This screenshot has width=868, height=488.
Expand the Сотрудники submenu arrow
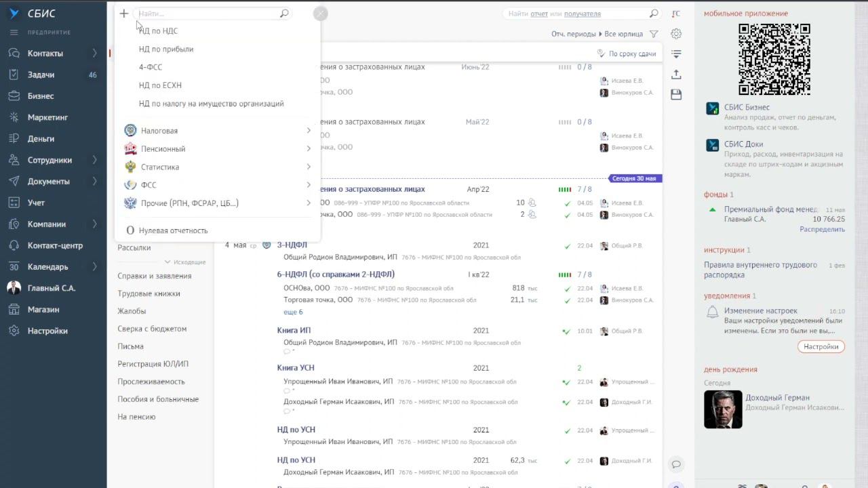coord(94,160)
